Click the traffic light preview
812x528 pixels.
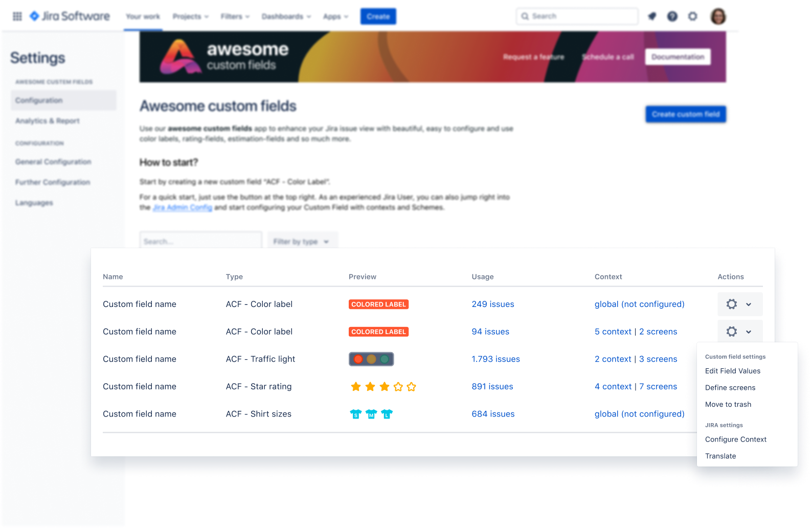371,359
